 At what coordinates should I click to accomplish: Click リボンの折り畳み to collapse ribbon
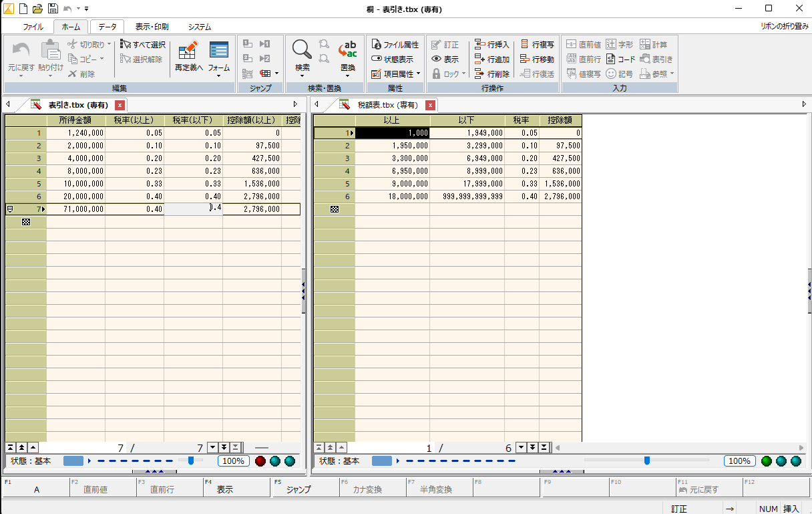tap(783, 27)
